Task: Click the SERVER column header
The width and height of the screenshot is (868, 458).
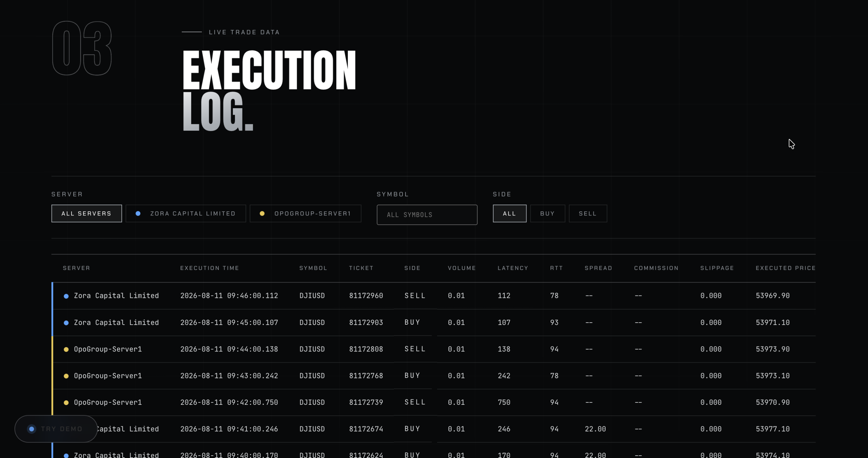Action: click(x=76, y=268)
